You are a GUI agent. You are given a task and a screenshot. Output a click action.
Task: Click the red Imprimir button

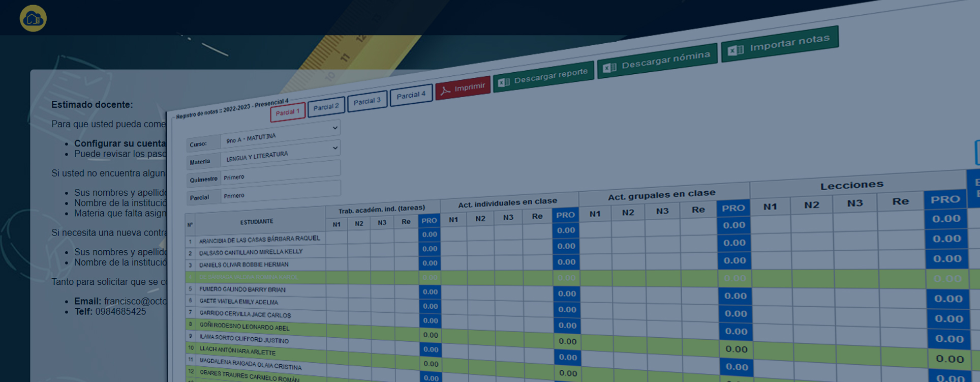pos(463,88)
